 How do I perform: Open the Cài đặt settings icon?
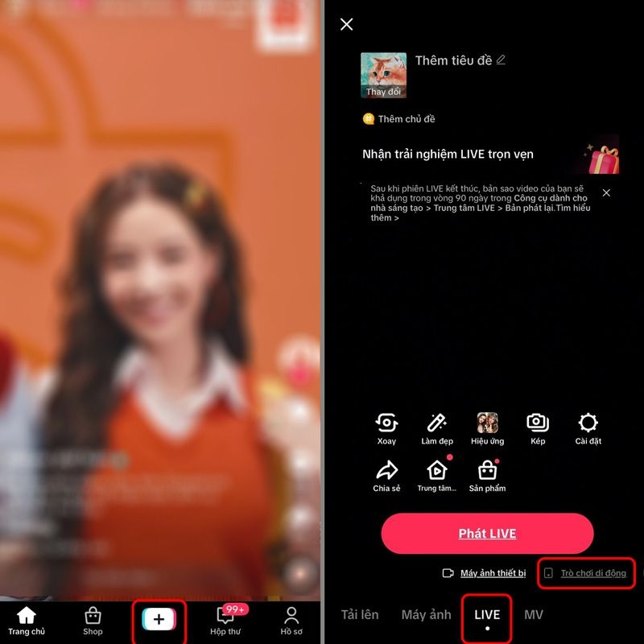tap(588, 422)
